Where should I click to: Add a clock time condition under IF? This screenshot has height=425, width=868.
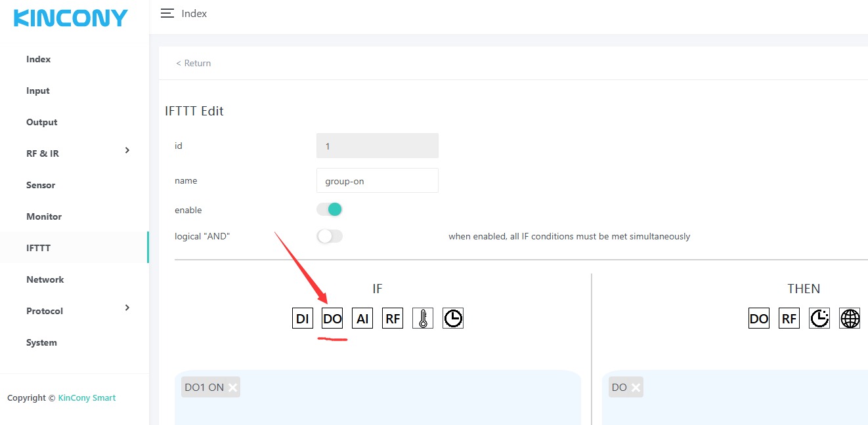[x=453, y=319]
